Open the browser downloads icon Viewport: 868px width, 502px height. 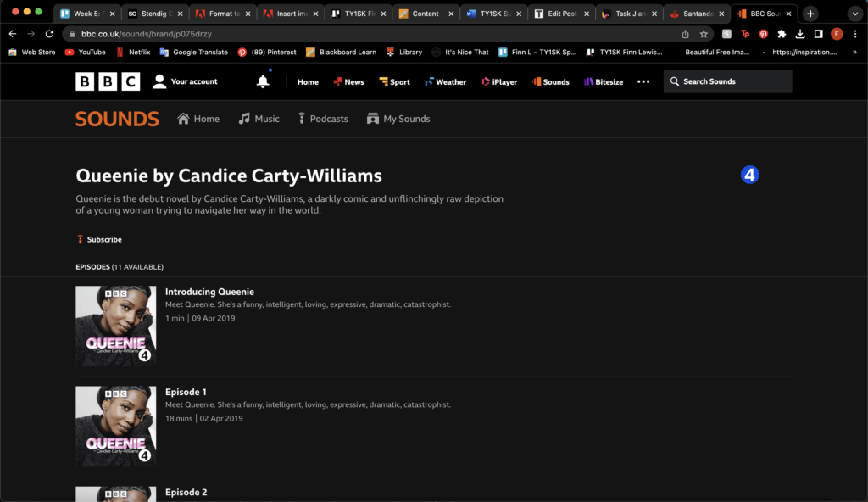(800, 34)
